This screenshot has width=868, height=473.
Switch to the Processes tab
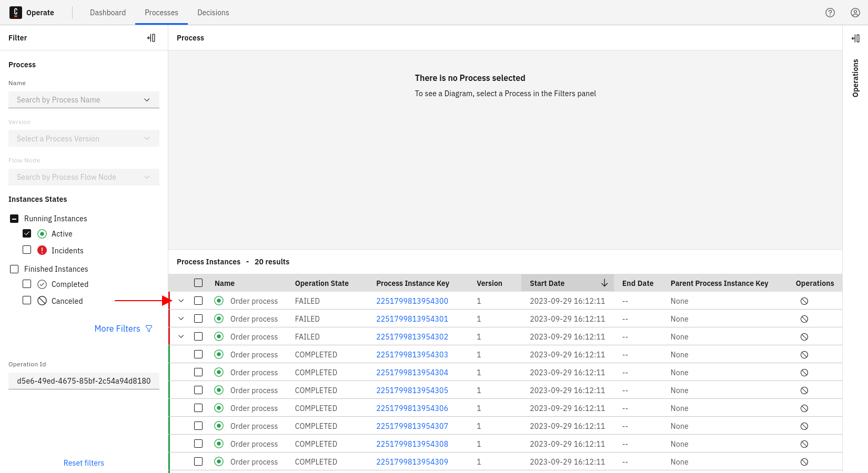click(162, 13)
